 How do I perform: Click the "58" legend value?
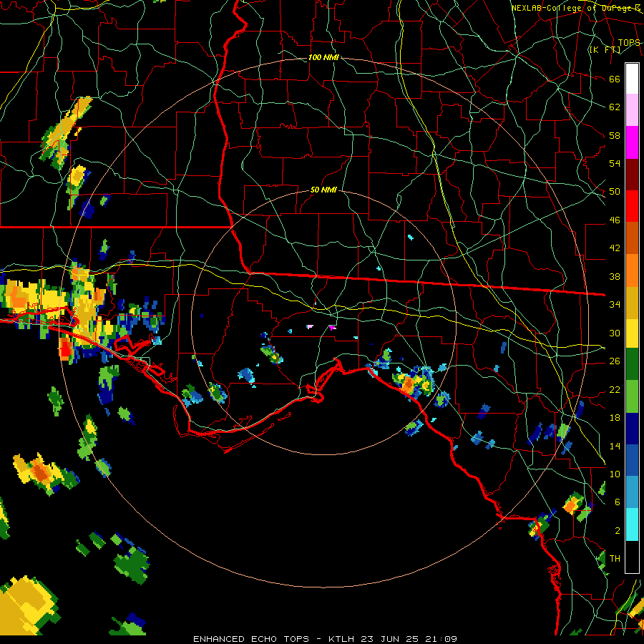tap(615, 135)
